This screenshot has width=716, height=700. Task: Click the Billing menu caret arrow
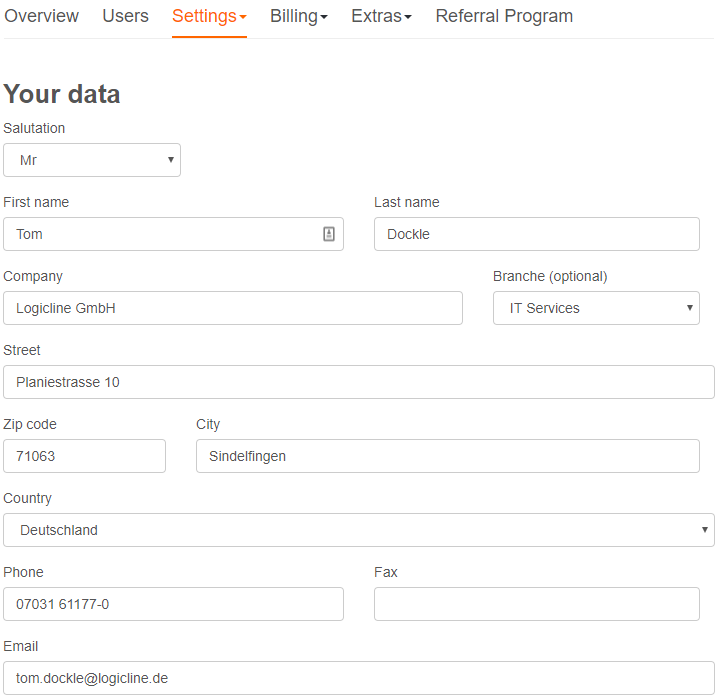pos(324,17)
